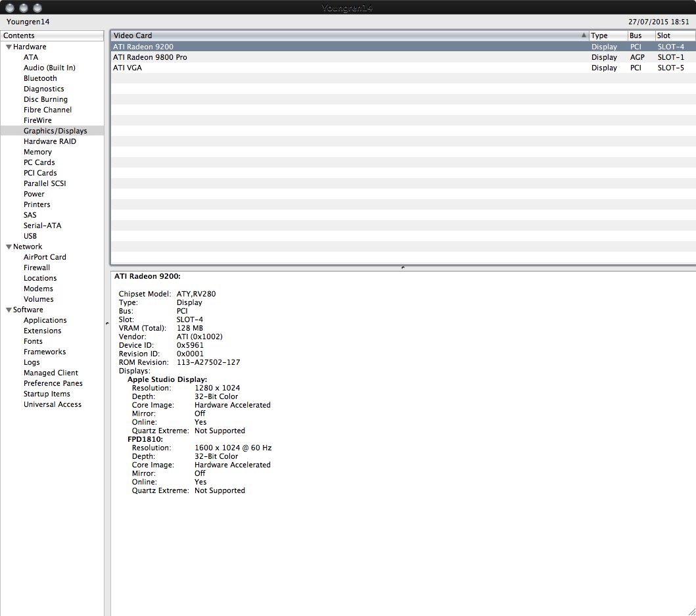Collapse the Hardware category triangle
Screen dimensions: 696x616
tap(9, 47)
